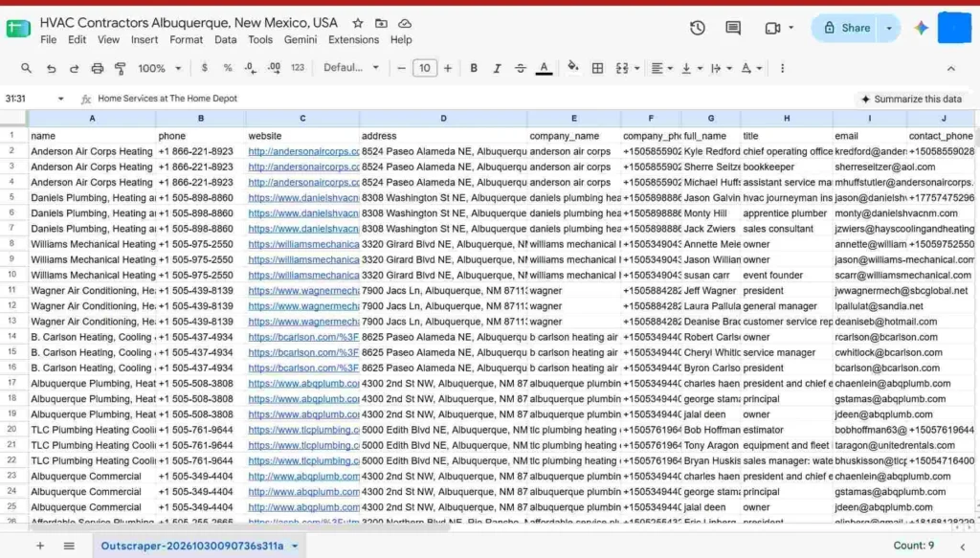Viewport: 980px width, 558px height.
Task: Open font family Default dropdown
Action: coord(350,68)
